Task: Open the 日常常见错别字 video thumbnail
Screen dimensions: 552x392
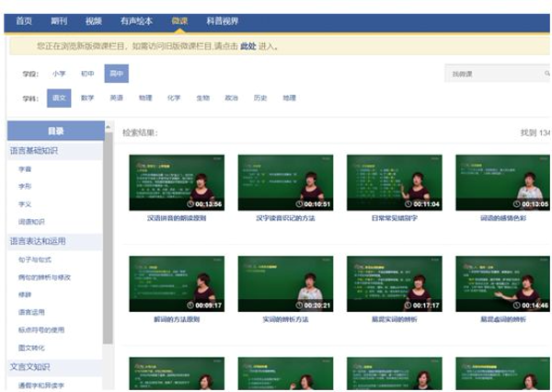Action: [x=394, y=182]
